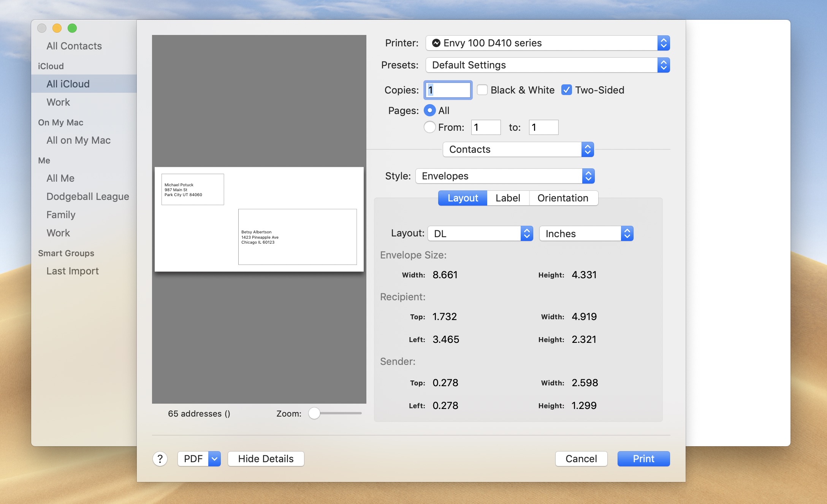
Task: Click the Dodgeball League group icon
Action: click(88, 196)
